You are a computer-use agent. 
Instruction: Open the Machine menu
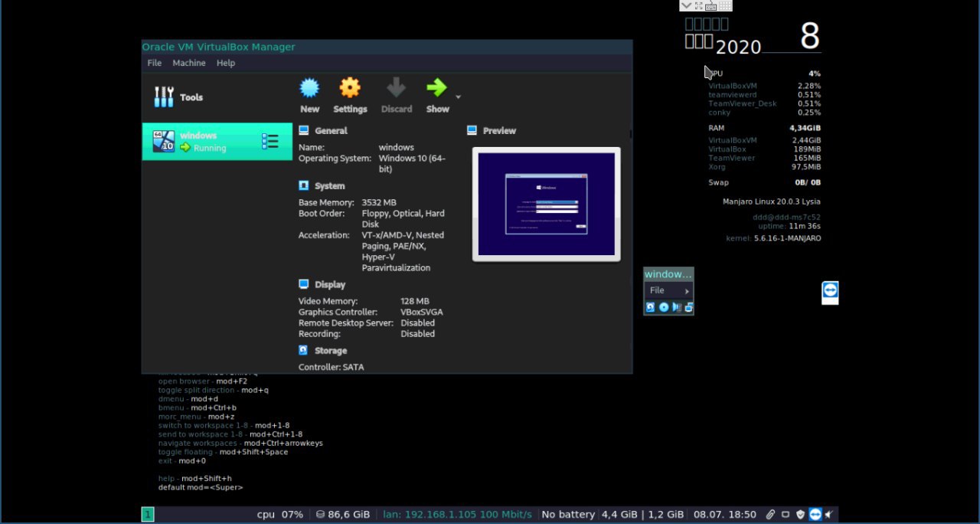pyautogui.click(x=188, y=63)
